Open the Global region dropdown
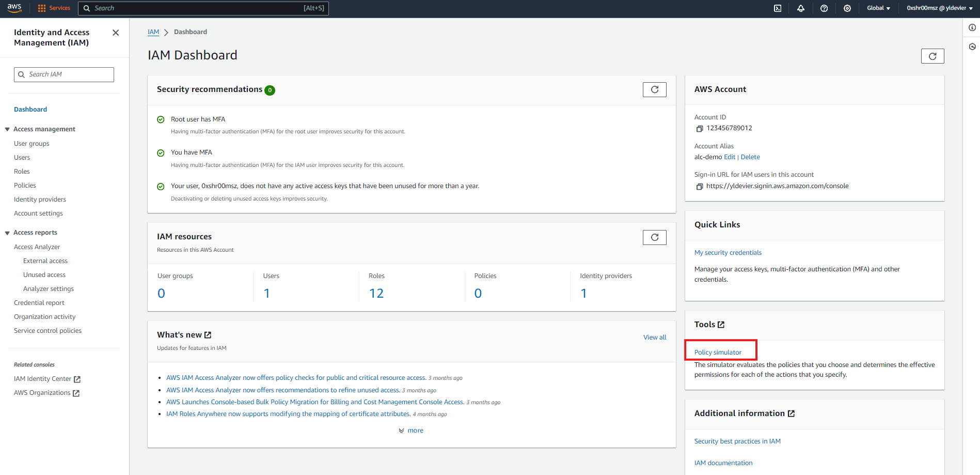The width and height of the screenshot is (980, 475). (878, 8)
